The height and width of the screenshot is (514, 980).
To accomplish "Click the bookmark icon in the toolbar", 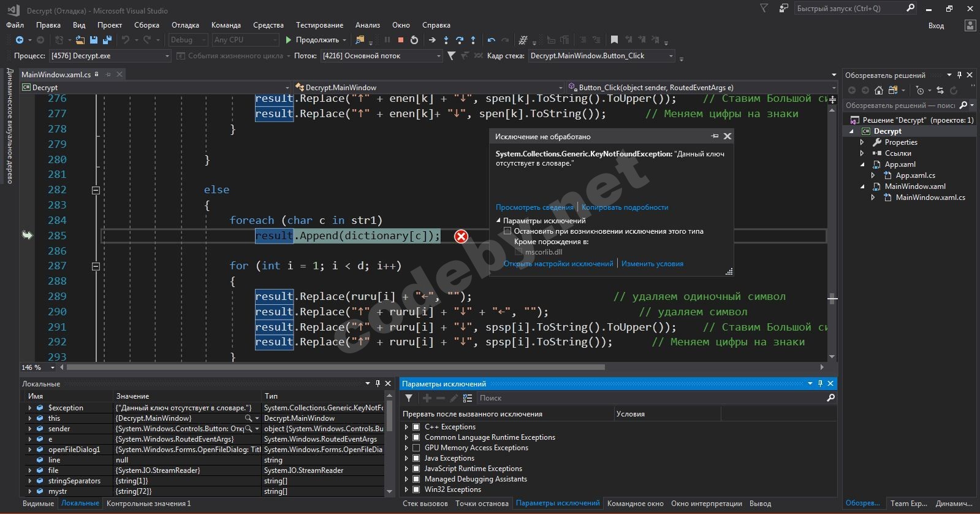I will (614, 40).
